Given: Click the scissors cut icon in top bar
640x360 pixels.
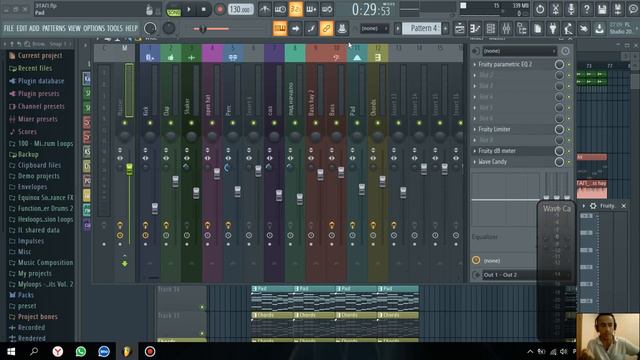Looking at the screenshot, I should point(556,9).
